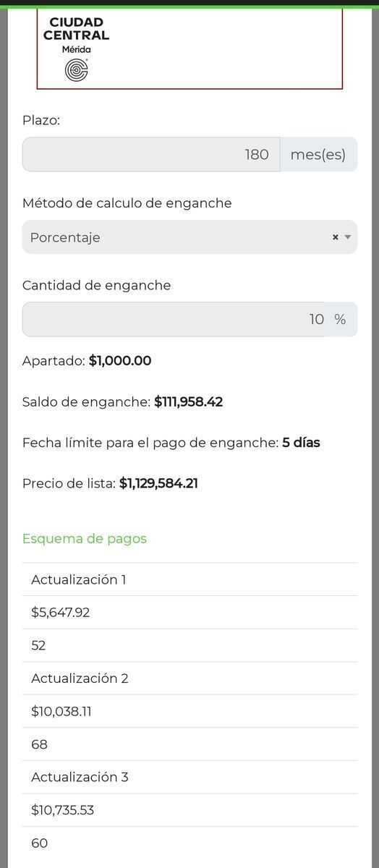Click the percent sign suffix
The height and width of the screenshot is (868, 379).
click(x=340, y=319)
